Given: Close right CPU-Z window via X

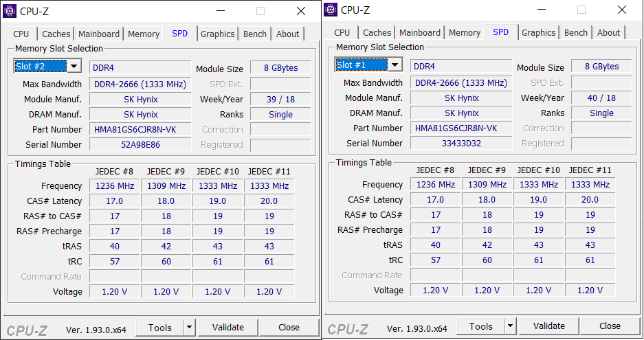Looking at the screenshot, I should tap(621, 10).
